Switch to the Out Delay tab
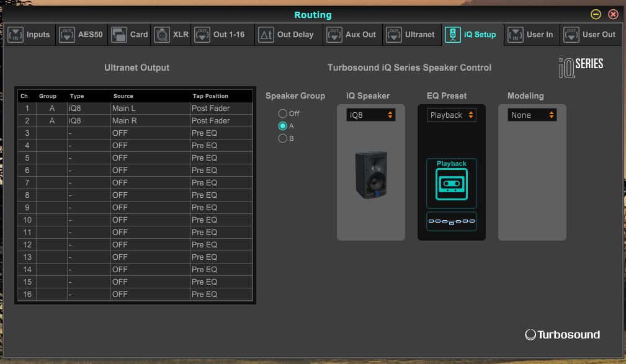Viewport: 626px width, 364px height. 289,35
